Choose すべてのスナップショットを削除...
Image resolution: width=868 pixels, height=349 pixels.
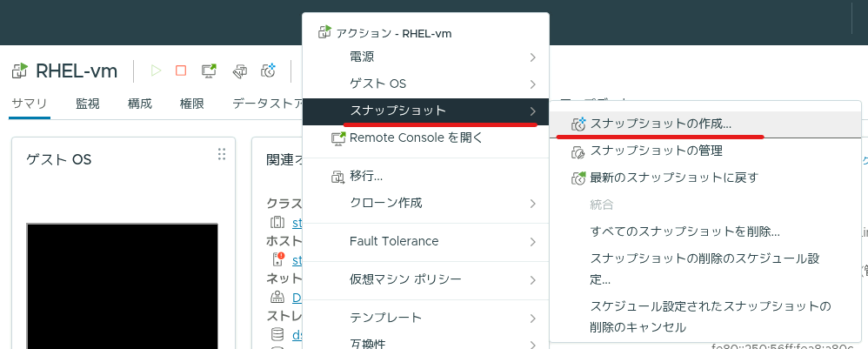705,232
